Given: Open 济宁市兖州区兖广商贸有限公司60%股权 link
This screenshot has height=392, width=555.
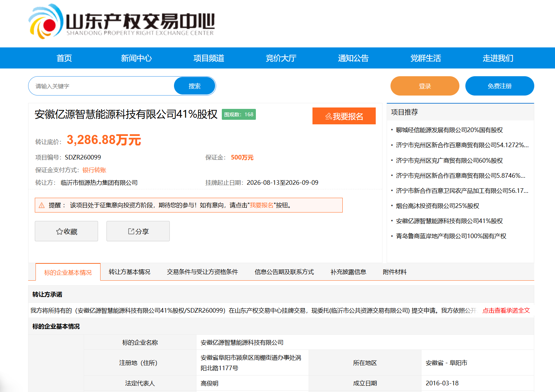Looking at the screenshot, I should (449, 161).
